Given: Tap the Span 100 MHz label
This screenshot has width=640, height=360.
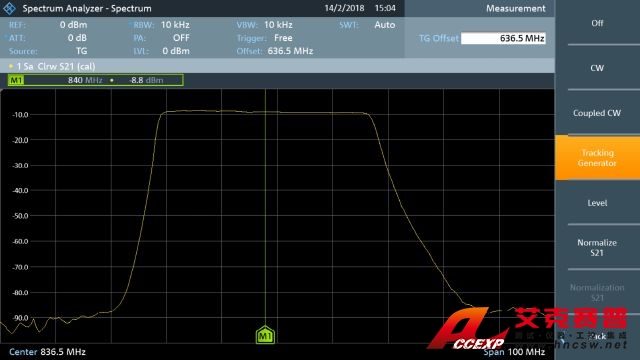Looking at the screenshot, I should coord(514,352).
